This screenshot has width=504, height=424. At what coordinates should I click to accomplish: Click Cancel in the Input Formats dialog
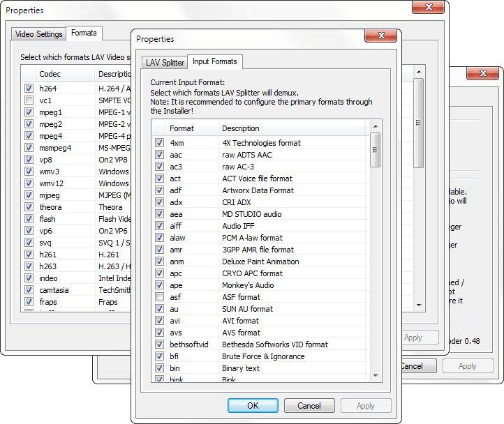pyautogui.click(x=309, y=405)
